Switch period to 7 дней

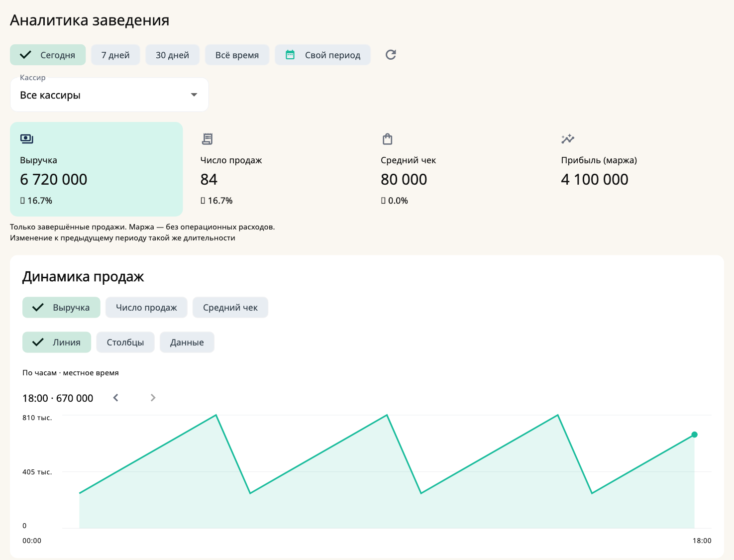115,55
